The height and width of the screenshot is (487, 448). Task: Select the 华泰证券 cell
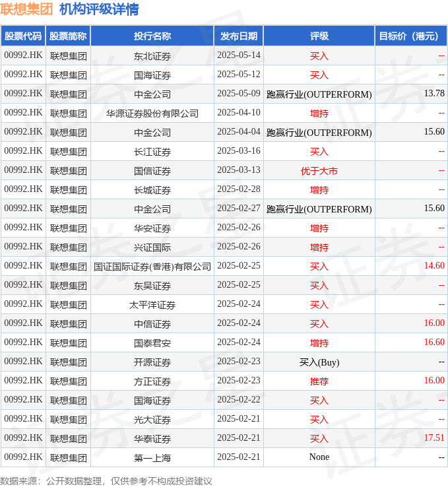(x=152, y=439)
